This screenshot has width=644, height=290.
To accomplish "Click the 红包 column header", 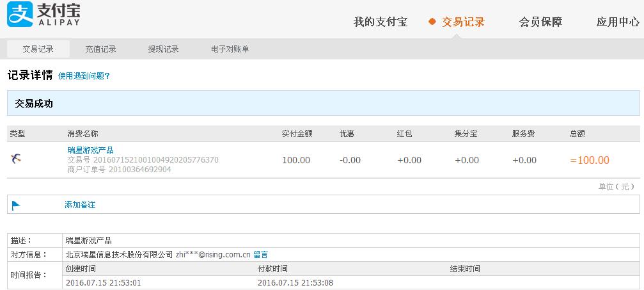I will point(405,134).
